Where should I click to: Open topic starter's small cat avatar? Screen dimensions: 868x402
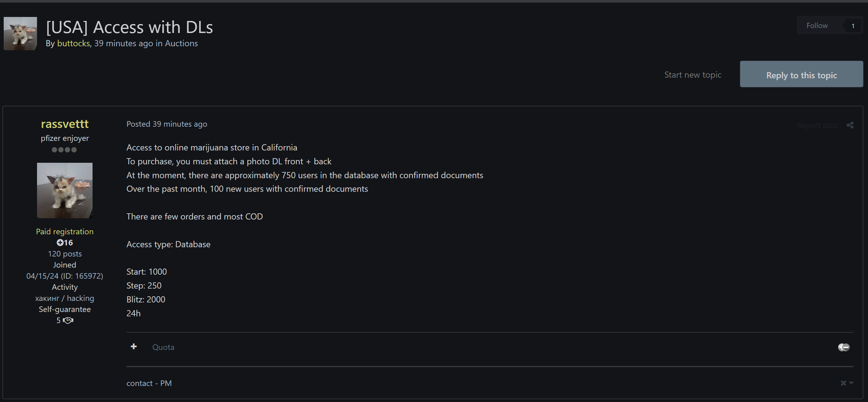coord(20,34)
